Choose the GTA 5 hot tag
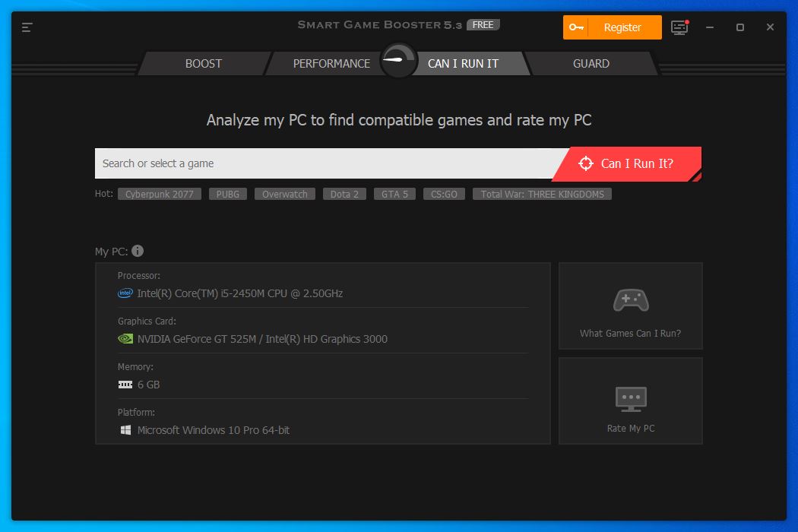 click(394, 194)
